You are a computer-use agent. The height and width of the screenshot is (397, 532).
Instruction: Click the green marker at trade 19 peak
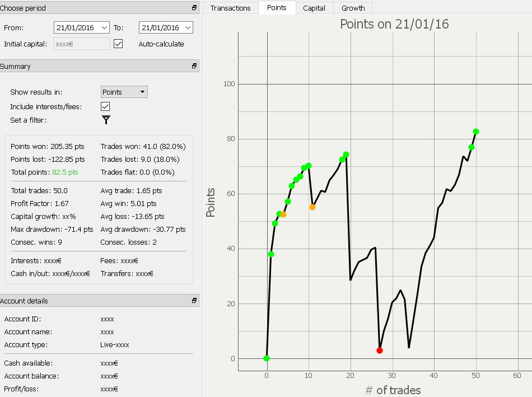coord(346,155)
